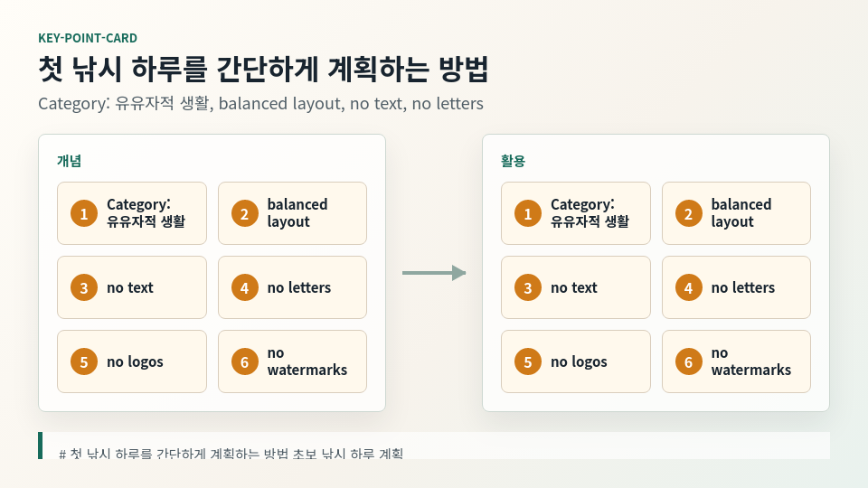Select card 1 Category in the 개념 panel
This screenshot has width=868, height=488.
coord(132,213)
